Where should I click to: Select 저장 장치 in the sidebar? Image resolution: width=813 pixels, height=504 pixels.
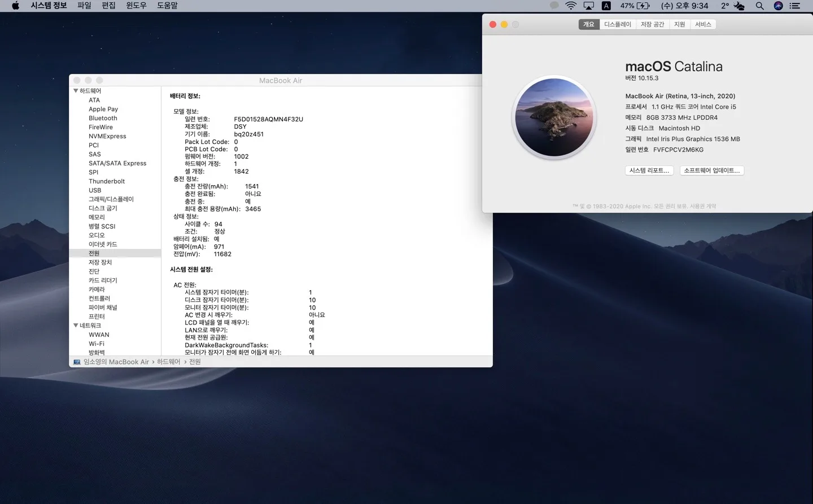pyautogui.click(x=100, y=262)
